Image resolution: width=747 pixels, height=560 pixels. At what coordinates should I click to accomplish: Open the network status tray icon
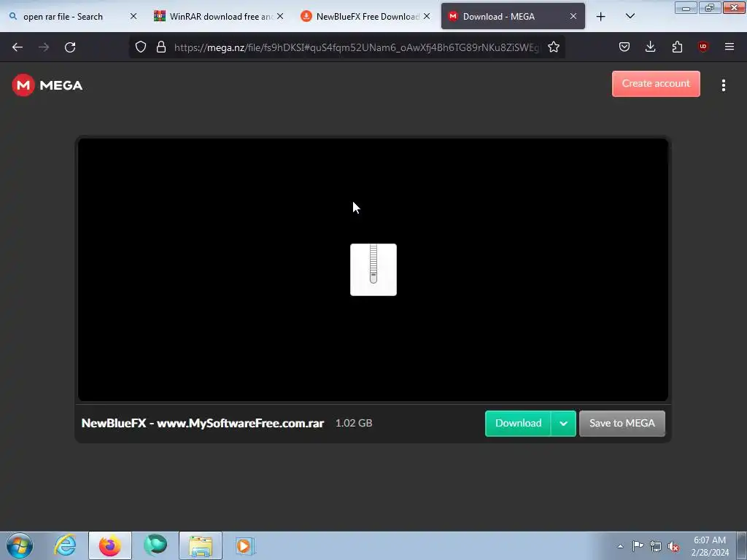pos(656,546)
